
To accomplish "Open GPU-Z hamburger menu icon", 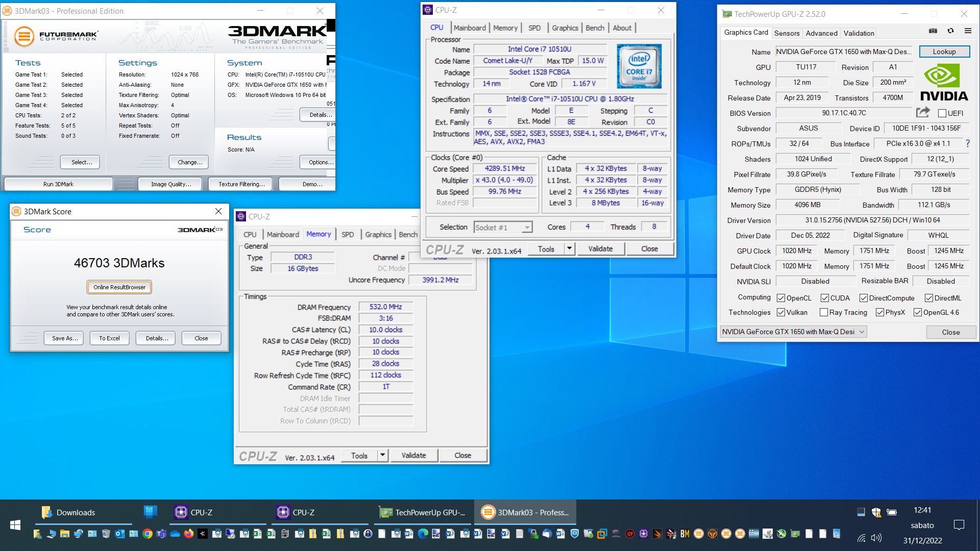I will pyautogui.click(x=968, y=31).
